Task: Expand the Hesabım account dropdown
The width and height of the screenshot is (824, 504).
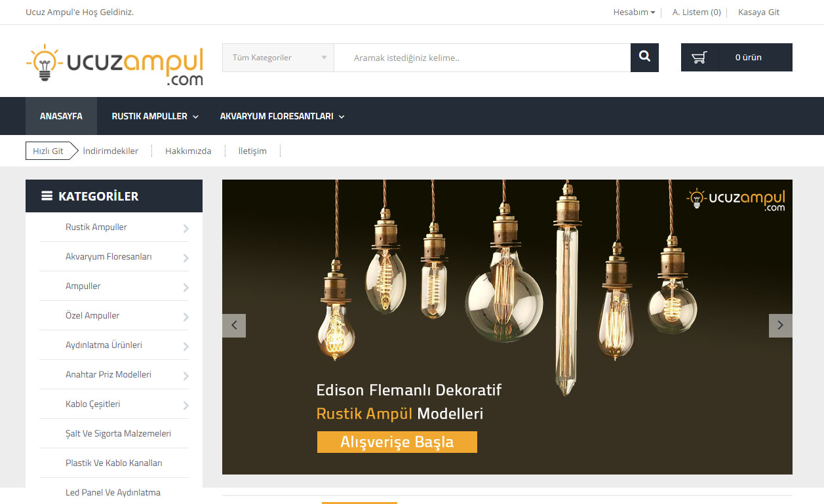Action: tap(634, 12)
